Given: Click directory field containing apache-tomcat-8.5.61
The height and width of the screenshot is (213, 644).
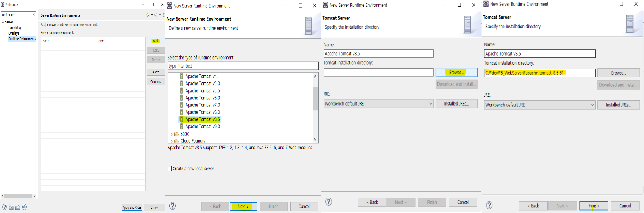Looking at the screenshot, I should pyautogui.click(x=540, y=73).
